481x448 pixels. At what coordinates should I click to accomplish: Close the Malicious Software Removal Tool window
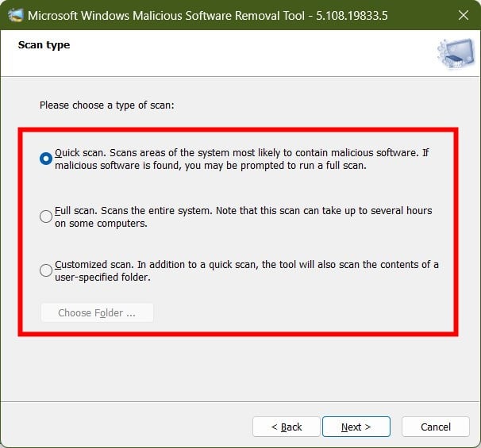(464, 15)
